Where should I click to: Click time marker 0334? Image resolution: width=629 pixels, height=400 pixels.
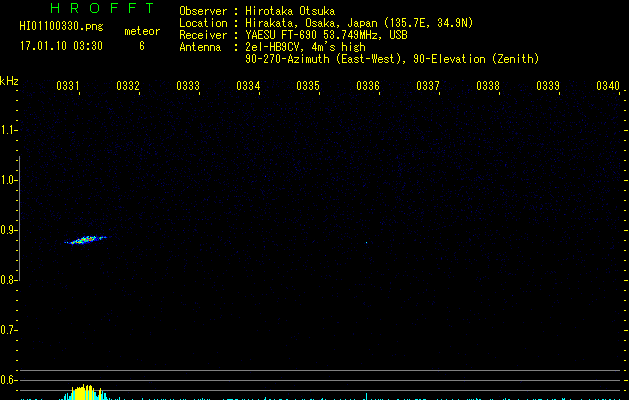point(248,86)
